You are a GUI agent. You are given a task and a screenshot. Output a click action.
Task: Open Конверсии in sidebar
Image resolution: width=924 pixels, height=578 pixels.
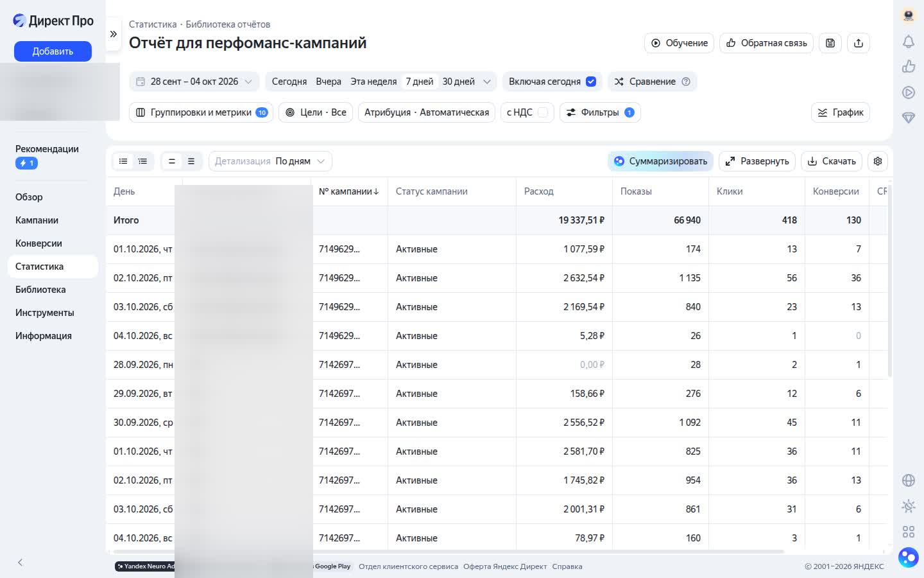pyautogui.click(x=38, y=243)
